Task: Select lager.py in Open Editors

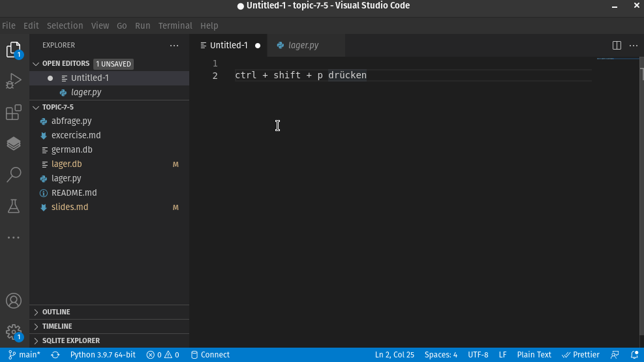Action: pyautogui.click(x=109, y=93)
